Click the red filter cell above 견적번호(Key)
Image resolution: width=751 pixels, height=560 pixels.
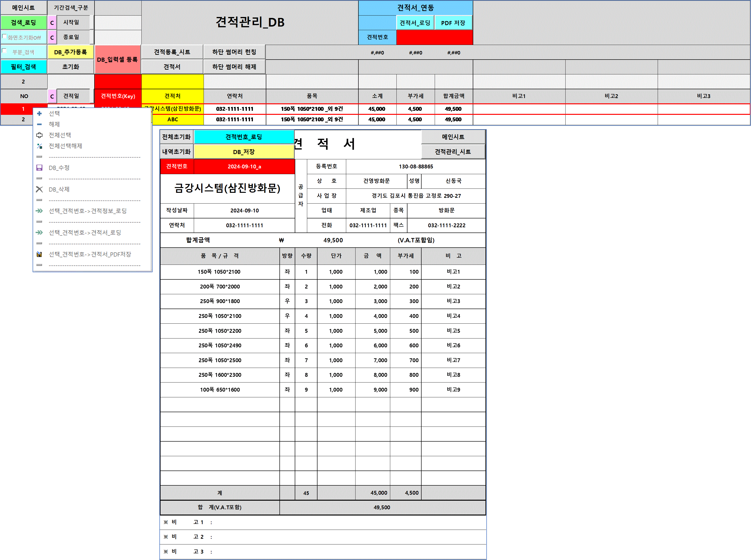tap(118, 82)
